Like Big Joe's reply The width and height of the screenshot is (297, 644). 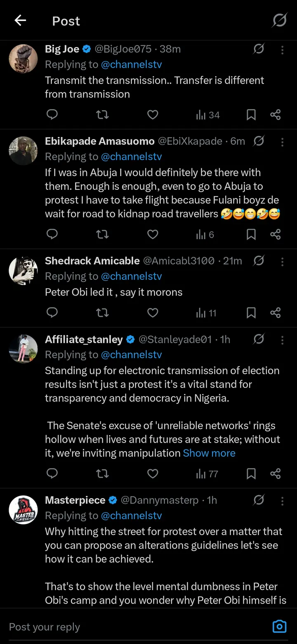pyautogui.click(x=153, y=115)
